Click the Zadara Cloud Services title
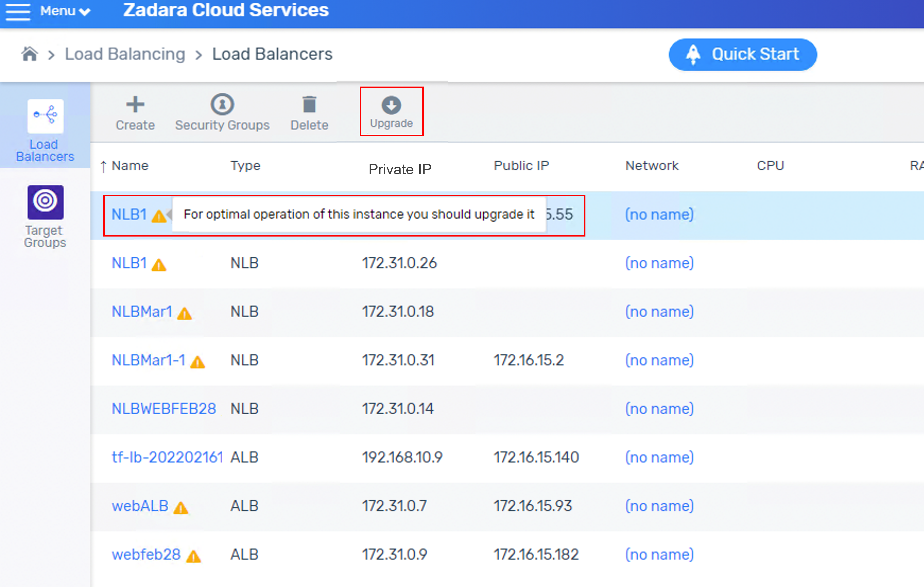Viewport: 924px width, 587px height. [226, 10]
